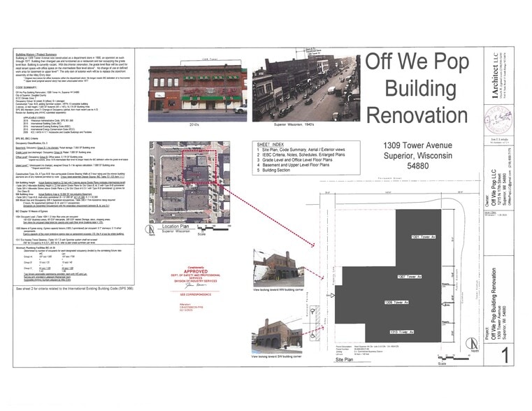The height and width of the screenshot is (411, 532).
Task: Click sheet index row "2 IEBC Criteria, Notes, Schedules"
Action: point(301,154)
